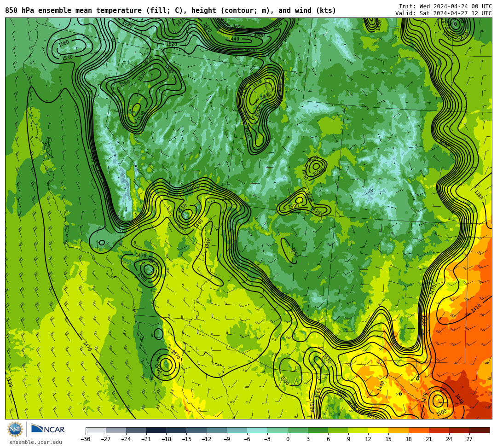
Task: Click the '27' colorbar tick label
Action: pos(469,439)
